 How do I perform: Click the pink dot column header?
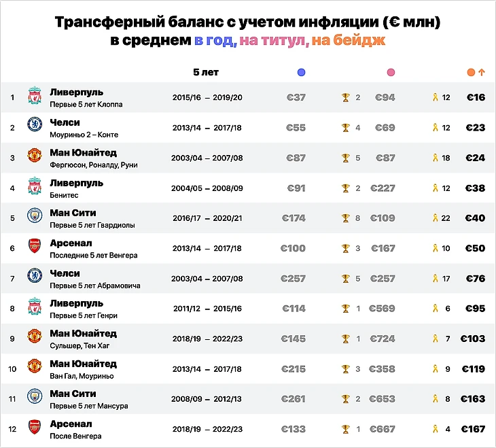pyautogui.click(x=391, y=72)
